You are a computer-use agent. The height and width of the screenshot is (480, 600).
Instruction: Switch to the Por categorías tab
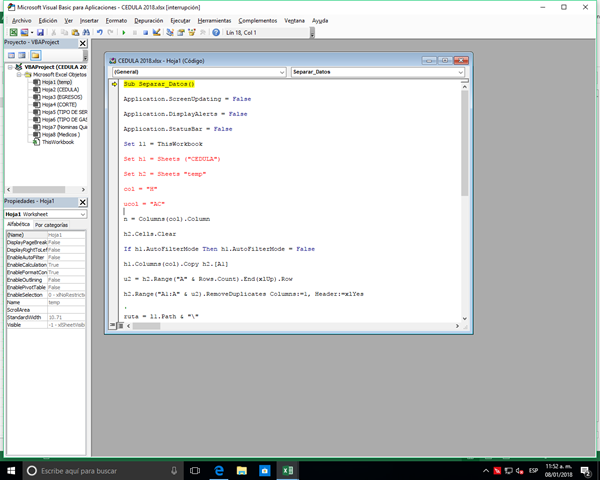click(52, 225)
